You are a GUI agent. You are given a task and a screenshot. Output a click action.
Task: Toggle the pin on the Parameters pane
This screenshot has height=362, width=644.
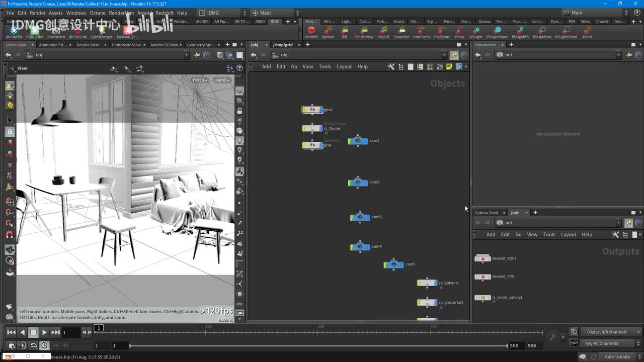click(629, 55)
